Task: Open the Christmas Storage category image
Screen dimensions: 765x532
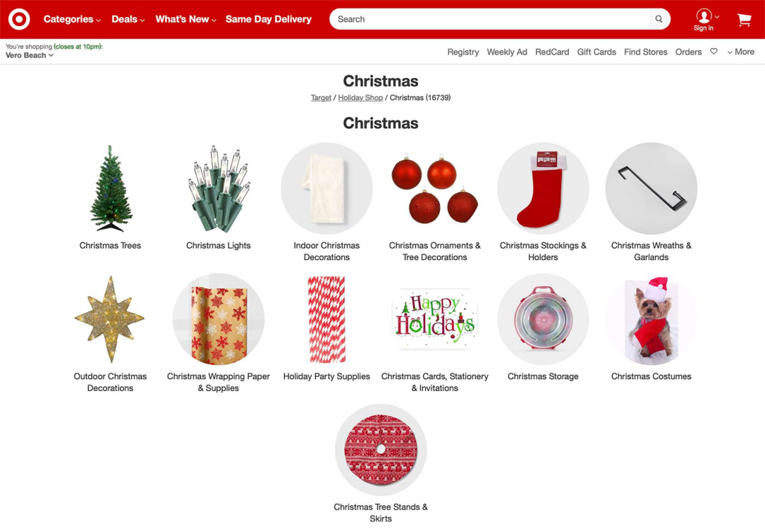Action: click(x=543, y=319)
